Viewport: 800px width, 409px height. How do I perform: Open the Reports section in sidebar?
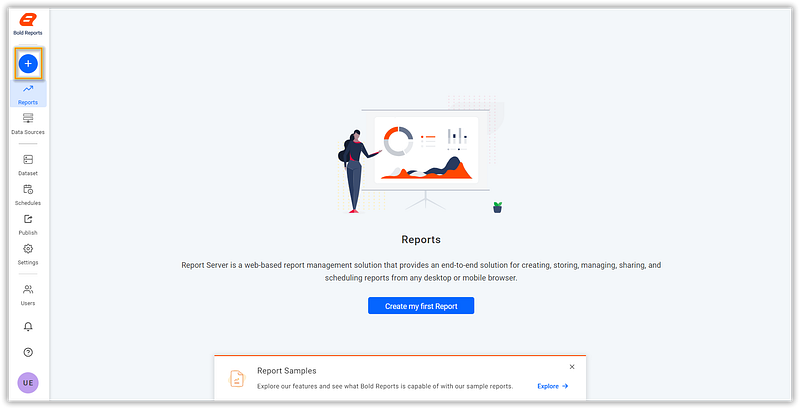[x=28, y=94]
